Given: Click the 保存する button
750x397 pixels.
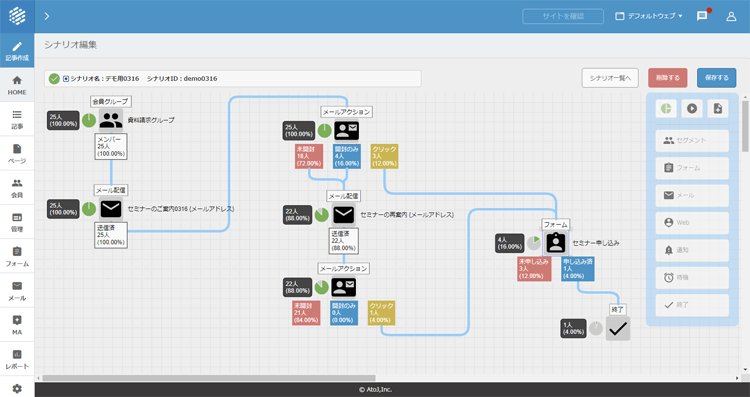Looking at the screenshot, I should click(x=716, y=78).
